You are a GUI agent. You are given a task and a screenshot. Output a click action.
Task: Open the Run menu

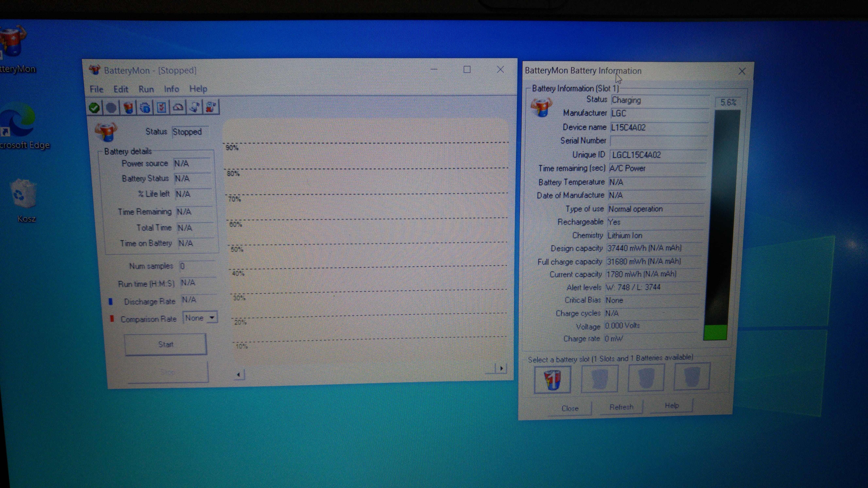[x=146, y=89]
